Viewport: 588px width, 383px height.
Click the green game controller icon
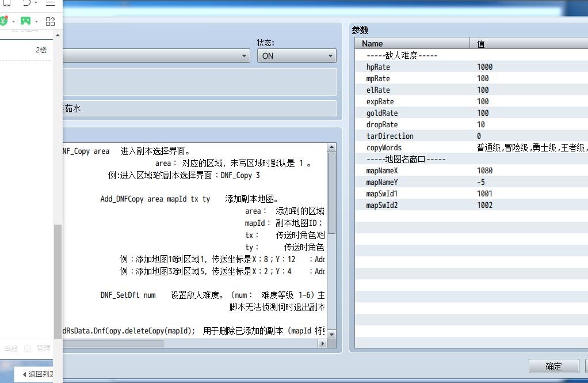click(25, 21)
